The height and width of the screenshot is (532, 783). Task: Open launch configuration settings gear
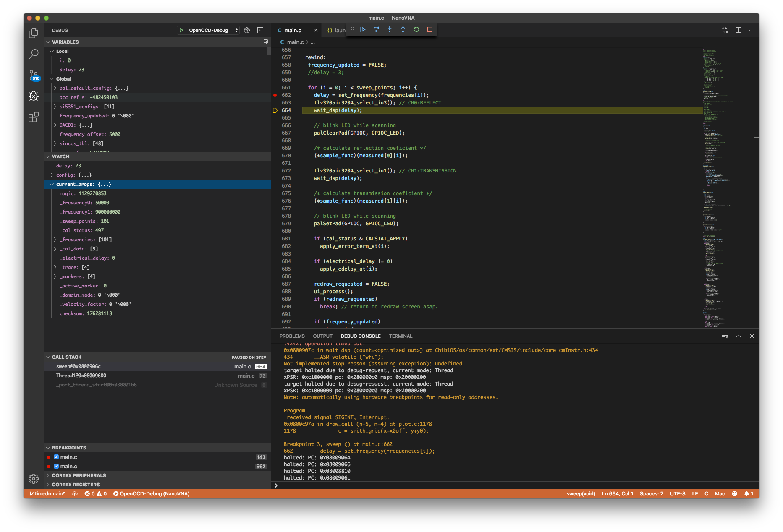tap(247, 30)
